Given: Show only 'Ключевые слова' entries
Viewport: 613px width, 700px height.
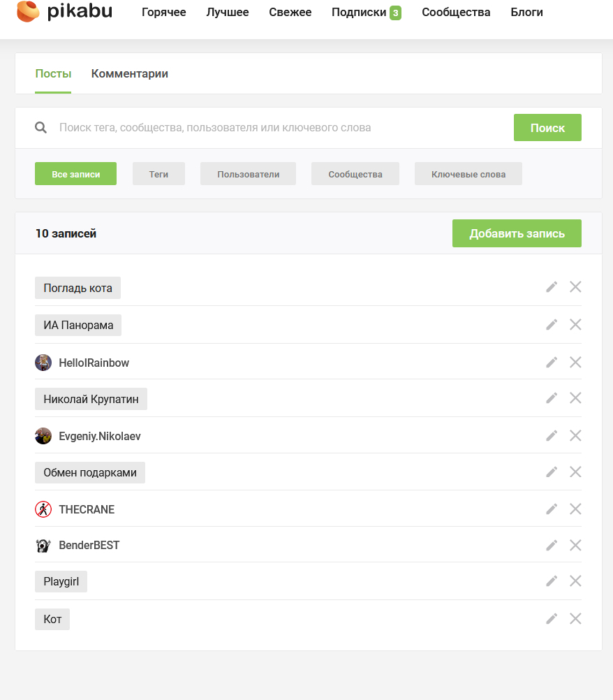Looking at the screenshot, I should point(468,174).
